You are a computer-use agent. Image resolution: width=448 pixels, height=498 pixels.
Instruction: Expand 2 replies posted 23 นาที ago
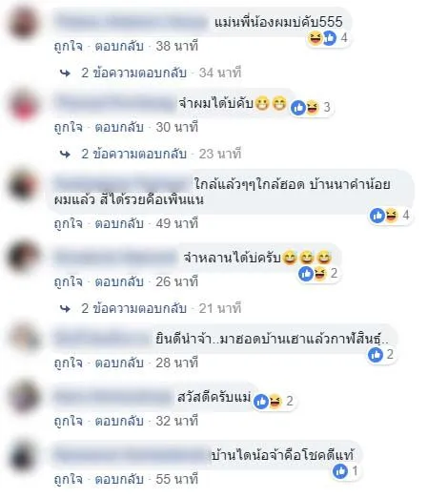click(133, 154)
